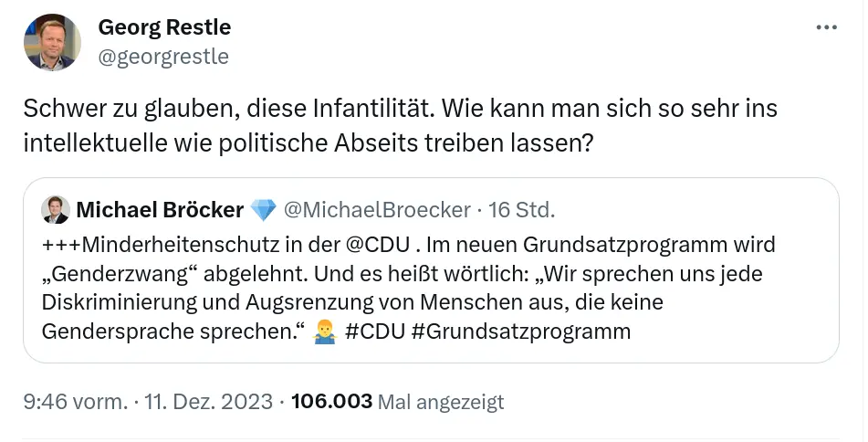868x442 pixels.
Task: Open the Georg Restle display name
Action: tap(164, 27)
